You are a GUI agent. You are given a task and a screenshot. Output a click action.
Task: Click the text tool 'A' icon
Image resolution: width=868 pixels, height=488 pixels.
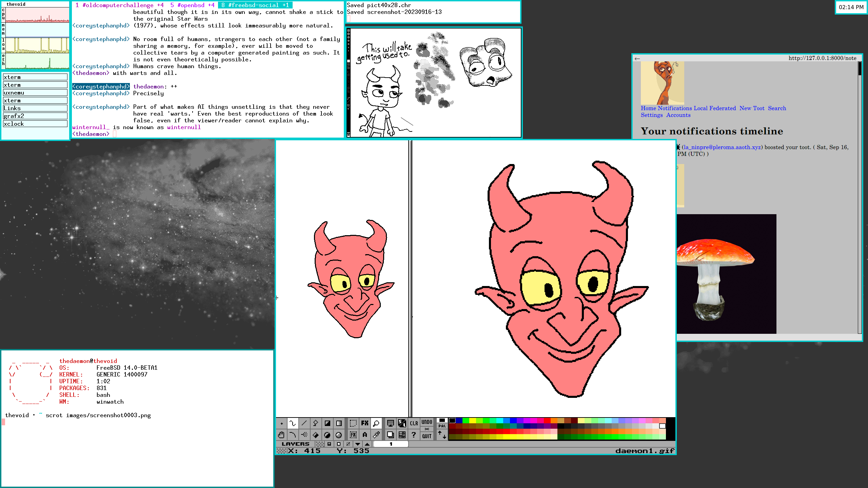click(x=365, y=435)
